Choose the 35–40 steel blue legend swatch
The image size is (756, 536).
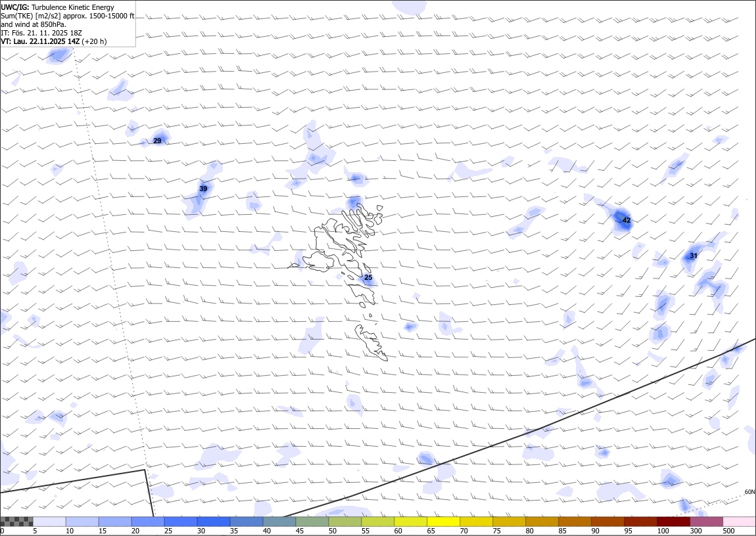(x=247, y=522)
